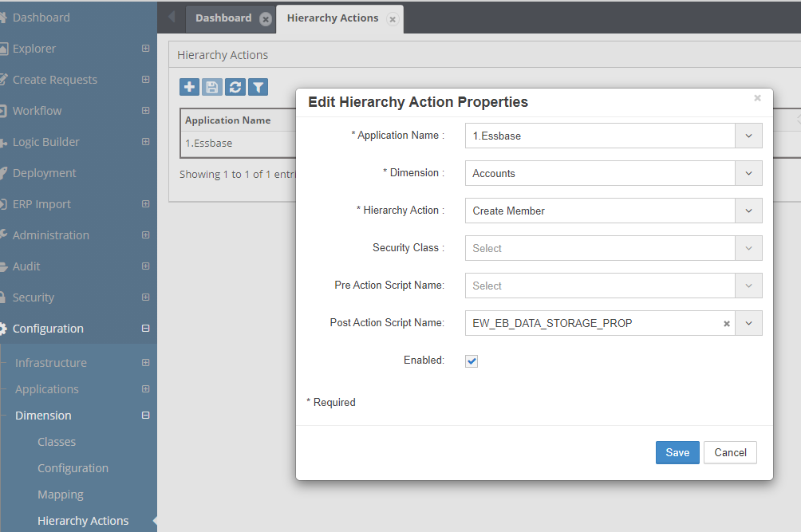Open the Dimension dropdown

point(748,173)
